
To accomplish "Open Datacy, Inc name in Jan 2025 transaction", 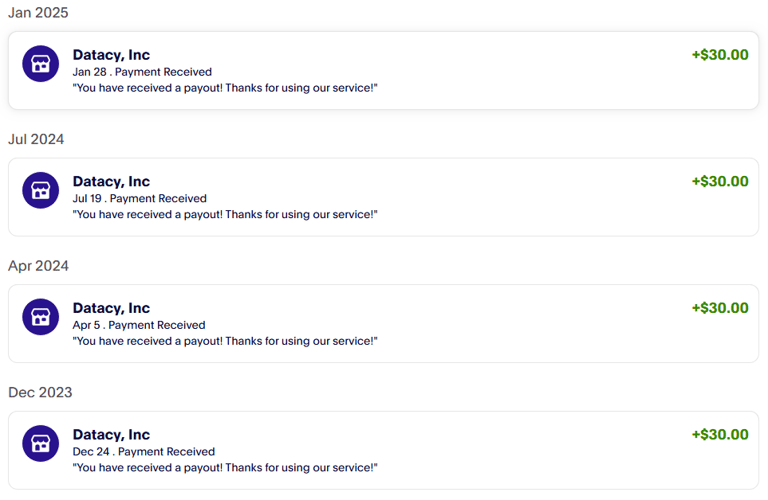I will (x=111, y=55).
